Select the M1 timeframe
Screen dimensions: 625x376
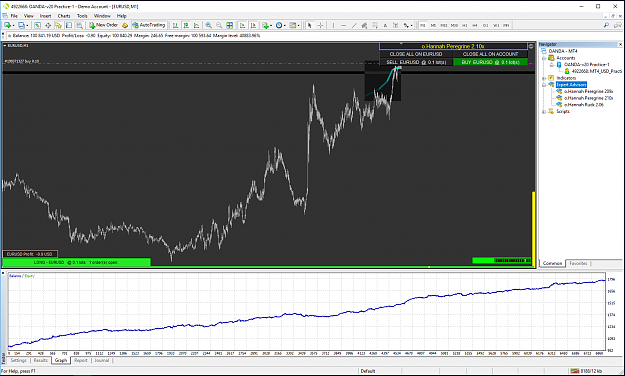tap(423, 25)
